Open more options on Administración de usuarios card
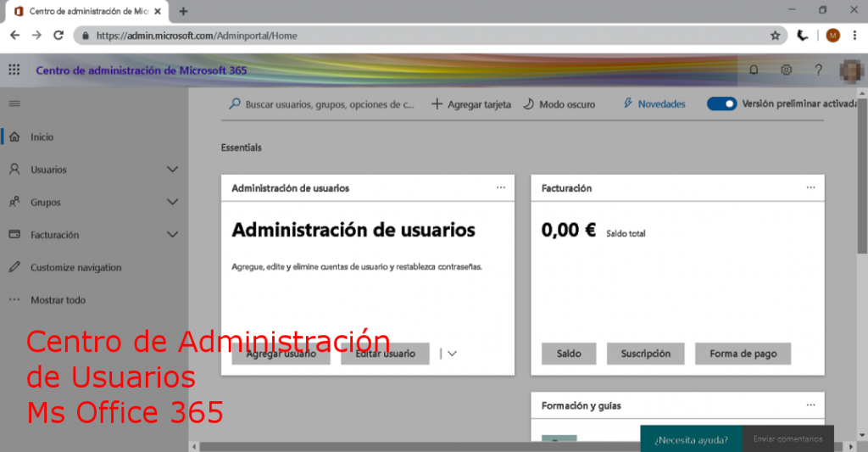 coord(501,187)
